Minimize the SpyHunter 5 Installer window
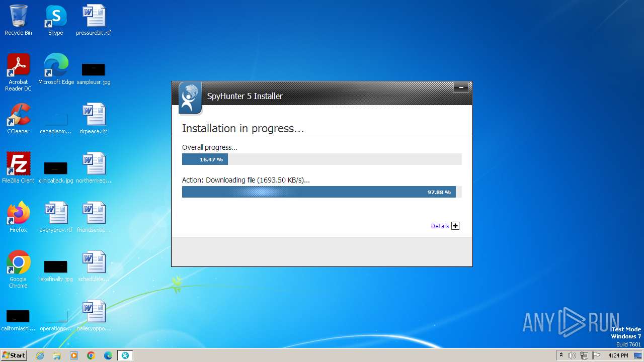The image size is (644, 362). (x=461, y=87)
